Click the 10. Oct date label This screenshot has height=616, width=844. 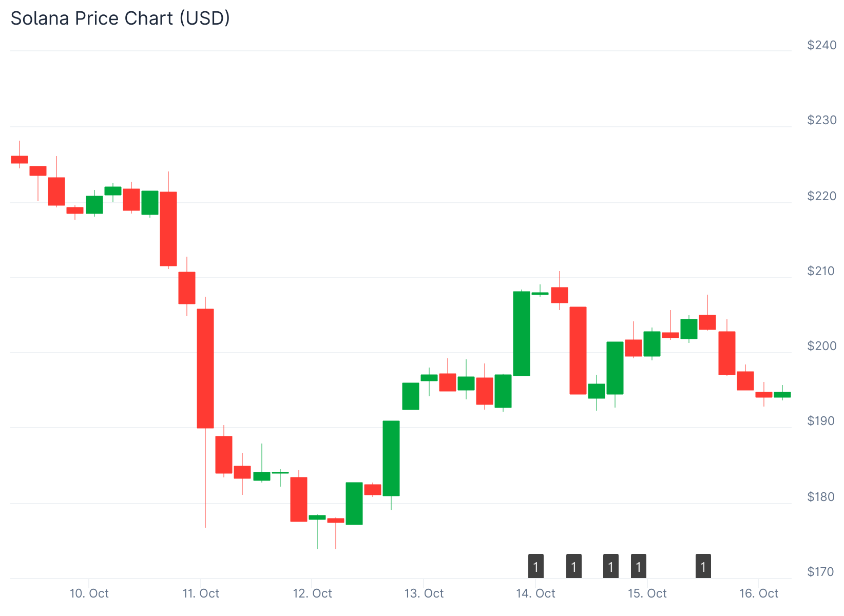click(89, 594)
